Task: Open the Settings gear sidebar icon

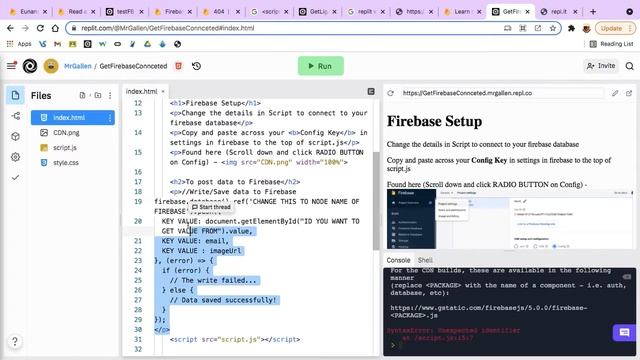Action: [x=16, y=157]
